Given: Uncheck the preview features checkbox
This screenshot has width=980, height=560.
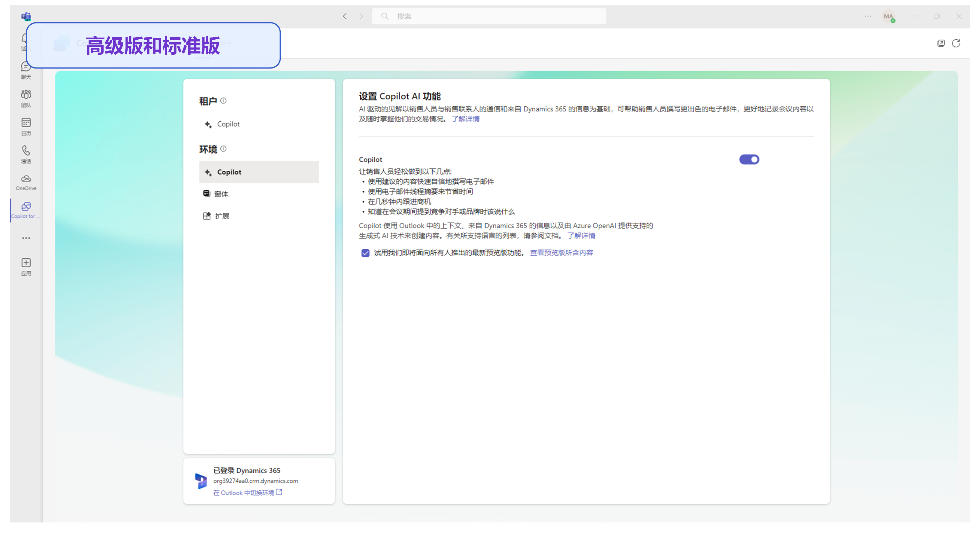Looking at the screenshot, I should tap(365, 253).
